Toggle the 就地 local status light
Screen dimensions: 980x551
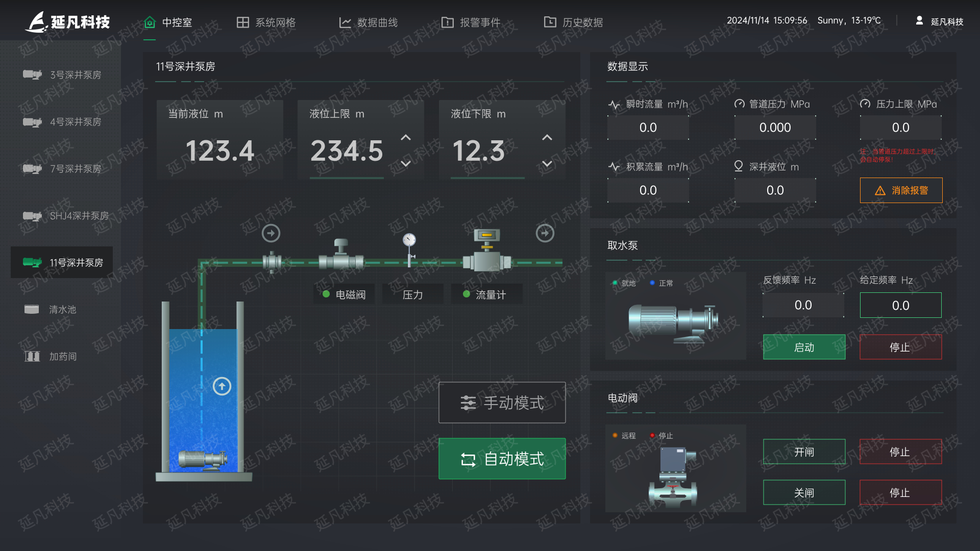(x=615, y=283)
